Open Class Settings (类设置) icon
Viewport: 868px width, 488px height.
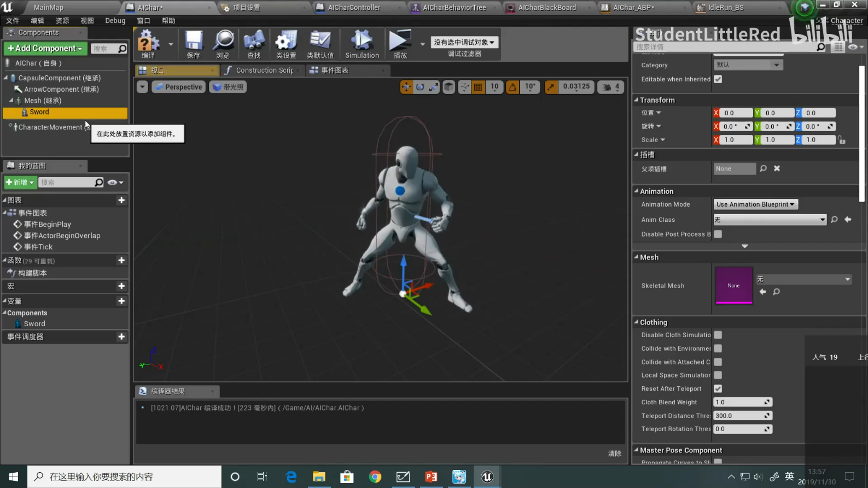[286, 44]
